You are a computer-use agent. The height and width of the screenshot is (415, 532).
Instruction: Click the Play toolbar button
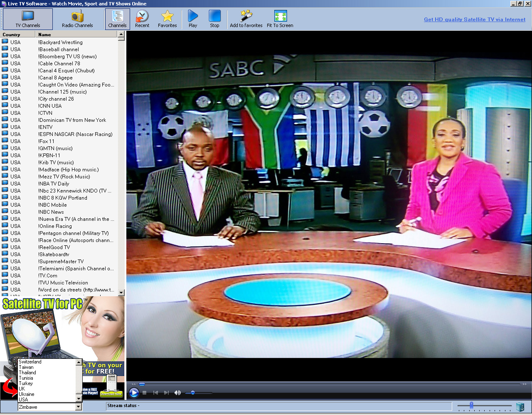coord(193,19)
